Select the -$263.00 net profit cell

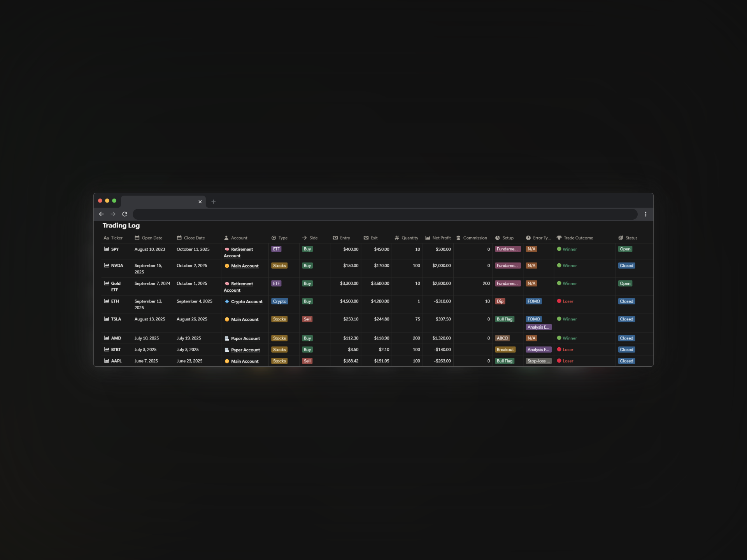(x=442, y=361)
